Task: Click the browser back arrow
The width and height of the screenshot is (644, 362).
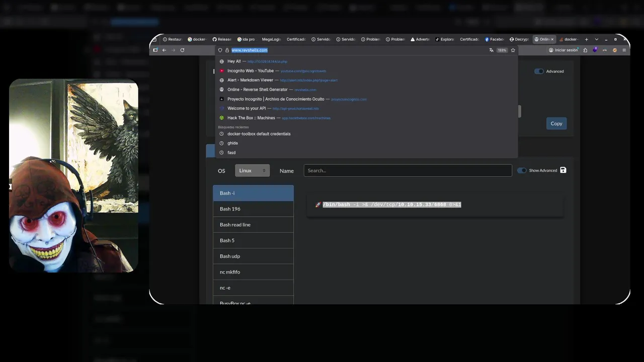Action: tap(164, 50)
